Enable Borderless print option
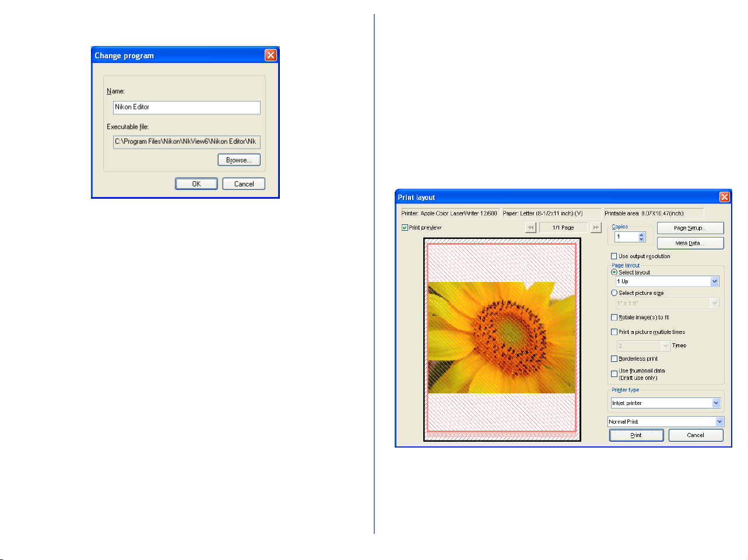 click(614, 359)
